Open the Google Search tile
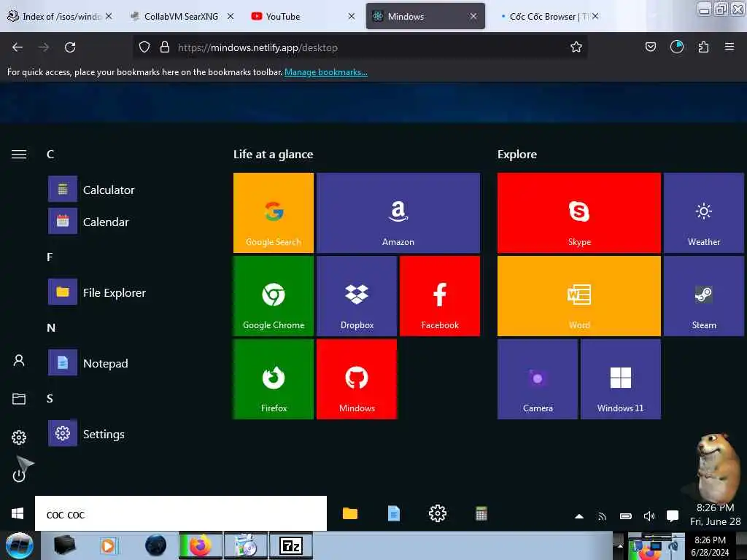747x560 pixels. (x=274, y=212)
